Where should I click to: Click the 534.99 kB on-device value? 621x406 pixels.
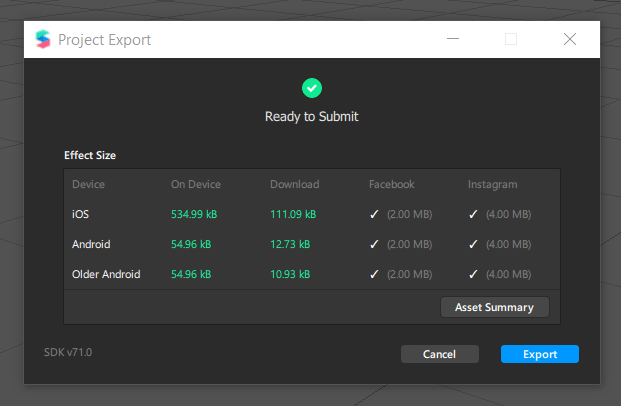point(194,214)
